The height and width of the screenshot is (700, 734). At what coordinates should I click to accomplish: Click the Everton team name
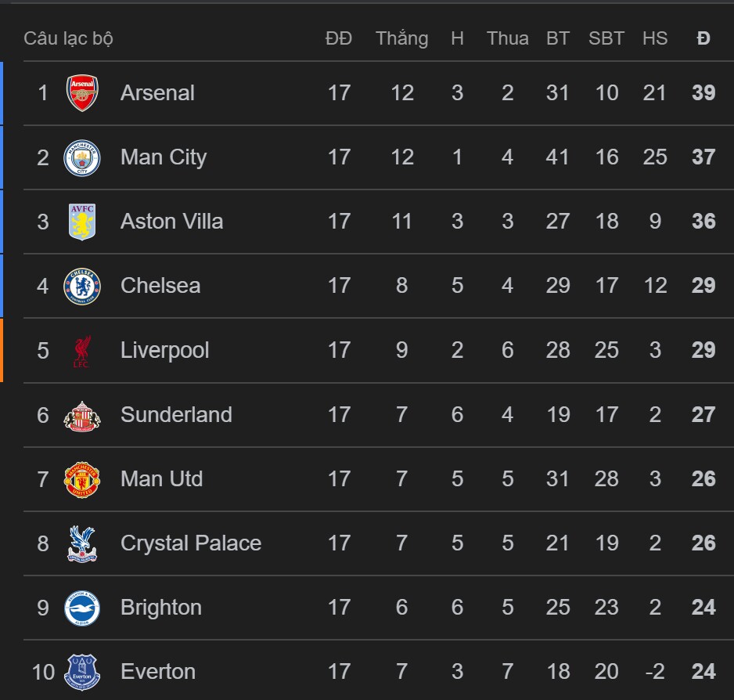tap(158, 672)
